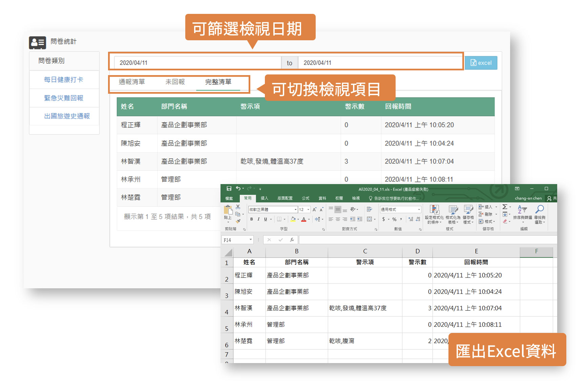Open the font name dropdown 微軟正黑體
Viewport: 588px width, 381px height.
tap(295, 209)
